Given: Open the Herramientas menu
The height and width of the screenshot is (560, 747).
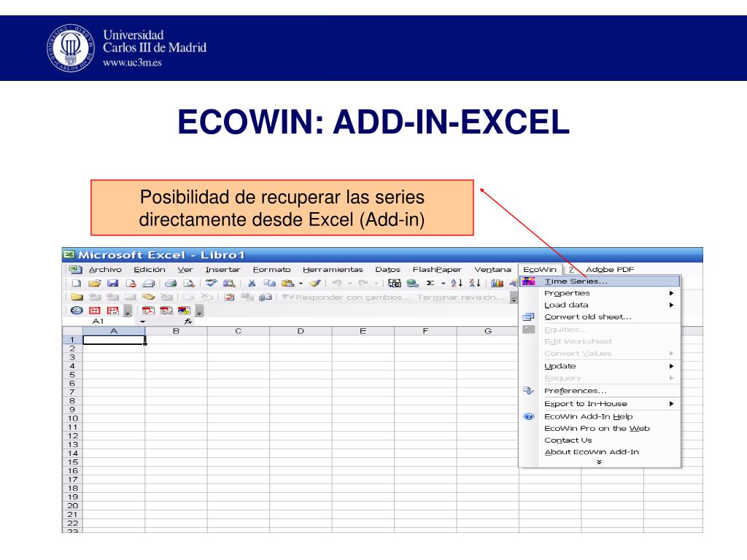Looking at the screenshot, I should click(333, 270).
